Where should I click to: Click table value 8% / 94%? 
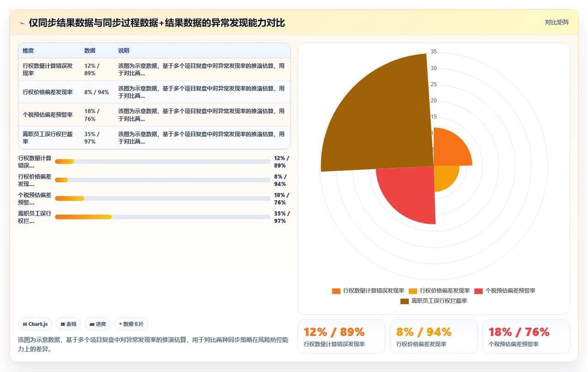point(97,92)
